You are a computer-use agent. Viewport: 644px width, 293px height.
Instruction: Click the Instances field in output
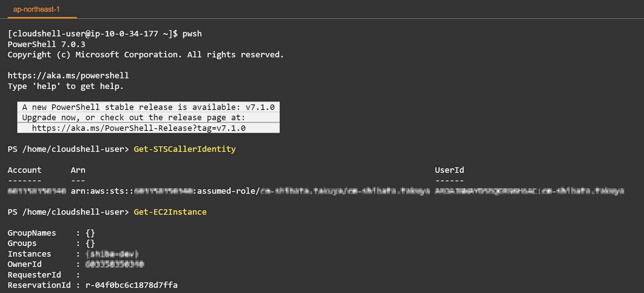pyautogui.click(x=29, y=254)
